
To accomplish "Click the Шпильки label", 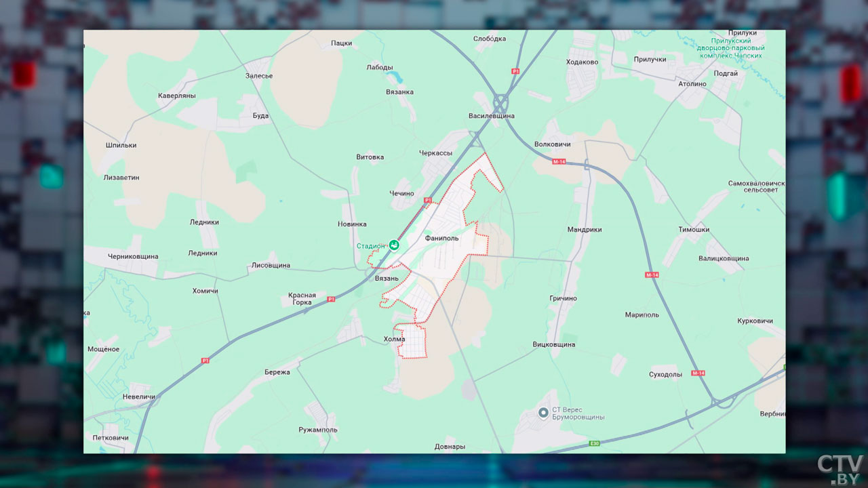I will pos(121,145).
